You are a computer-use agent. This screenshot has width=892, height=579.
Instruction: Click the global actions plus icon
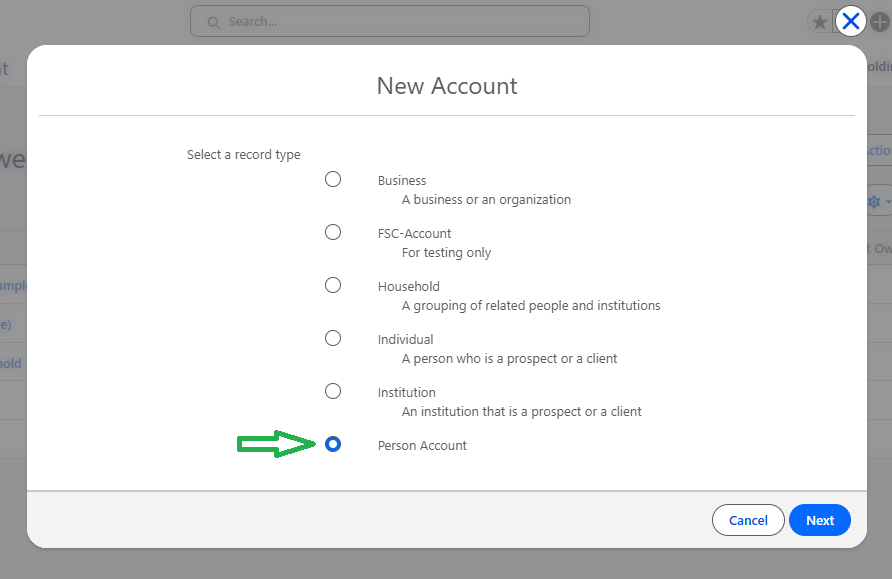point(879,22)
